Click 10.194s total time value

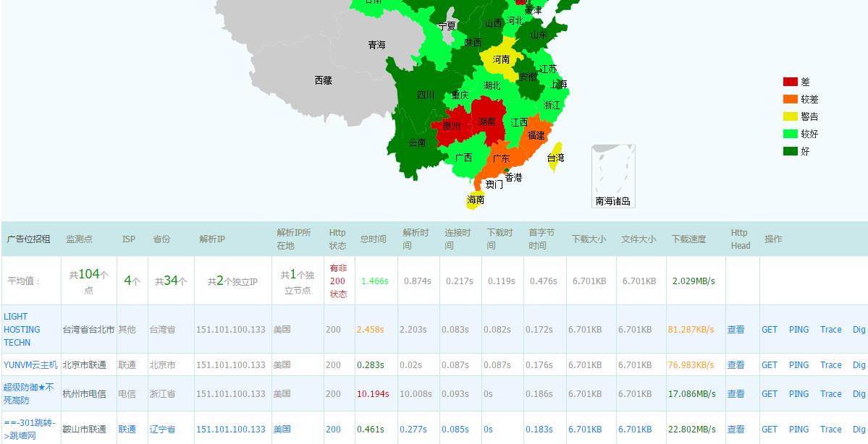pos(373,393)
